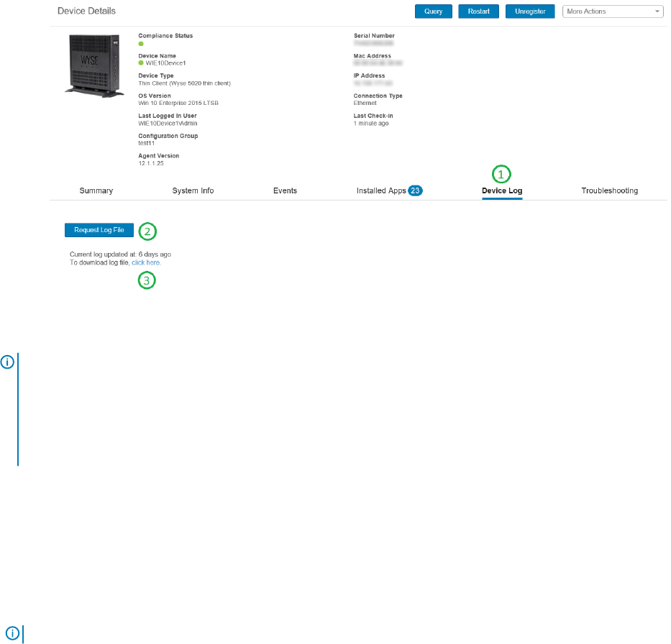The image size is (671, 644).
Task: Click the upper info note icon
Action: pos(7,362)
